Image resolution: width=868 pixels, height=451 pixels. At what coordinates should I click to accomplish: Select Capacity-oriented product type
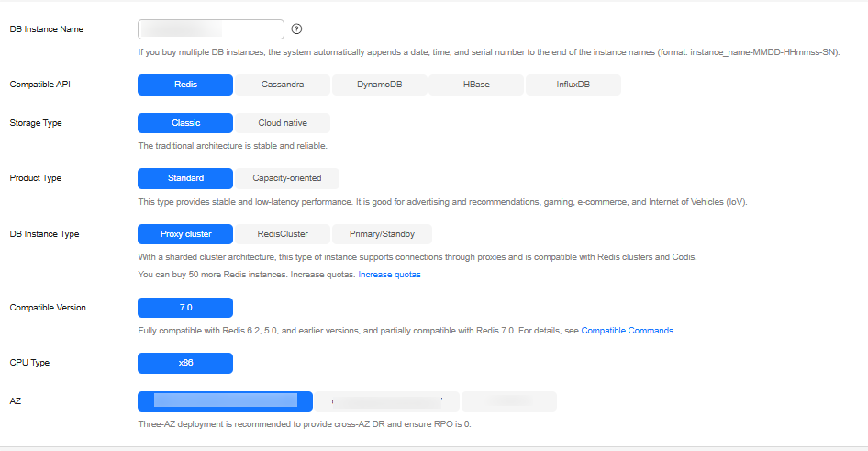[287, 178]
